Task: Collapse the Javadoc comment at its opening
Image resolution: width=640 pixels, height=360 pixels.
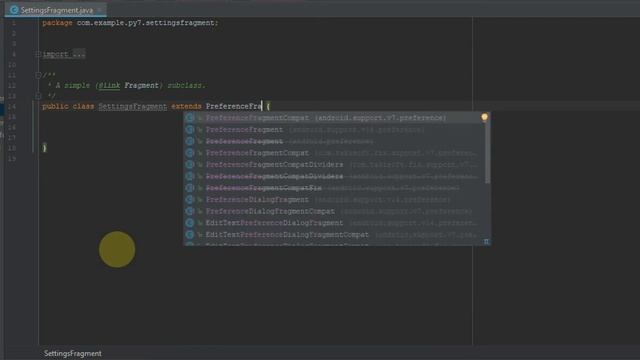Action: coord(38,75)
